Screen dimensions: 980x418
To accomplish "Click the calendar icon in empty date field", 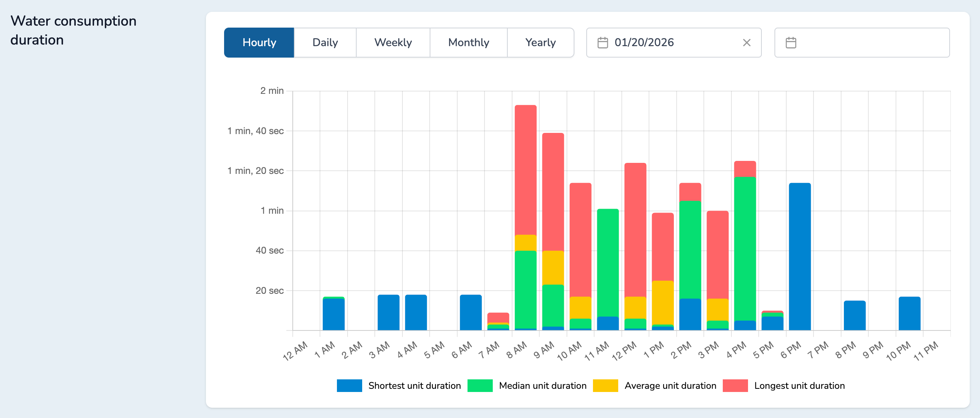I will point(791,43).
